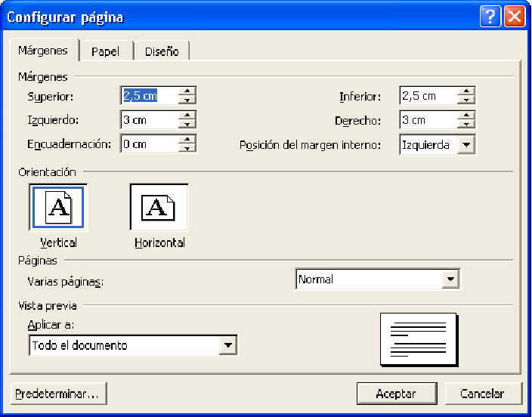The image size is (532, 417).
Task: Click the Aplicar a label
Action: 51,325
